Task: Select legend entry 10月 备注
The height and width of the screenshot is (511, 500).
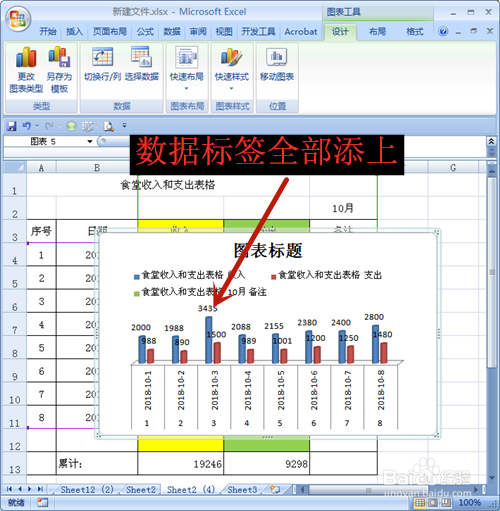Action: (x=200, y=292)
